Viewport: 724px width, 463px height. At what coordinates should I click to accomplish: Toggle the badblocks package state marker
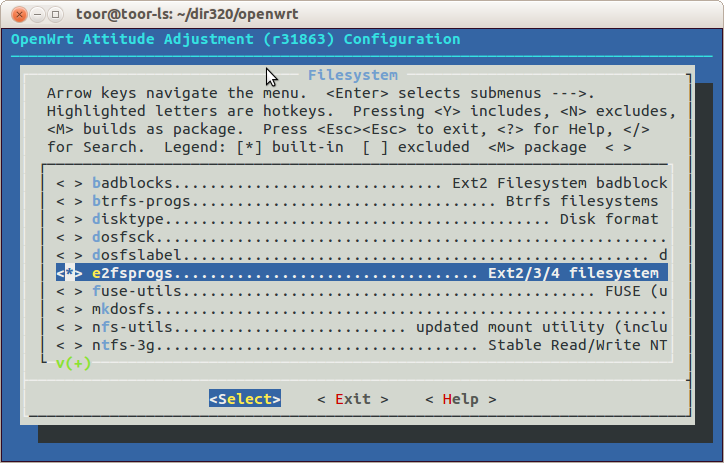69,183
